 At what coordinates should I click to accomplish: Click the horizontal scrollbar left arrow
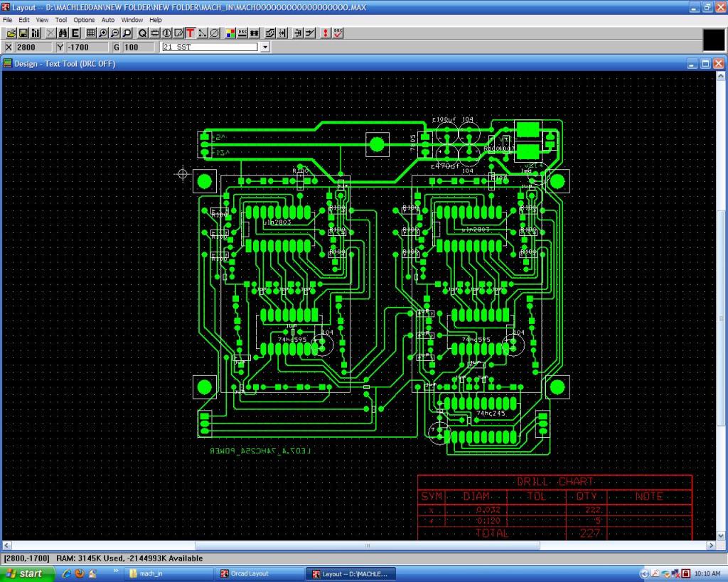coord(7,545)
